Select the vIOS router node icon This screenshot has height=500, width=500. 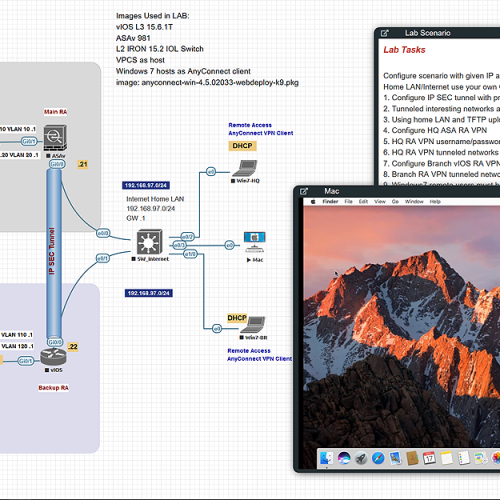click(53, 356)
